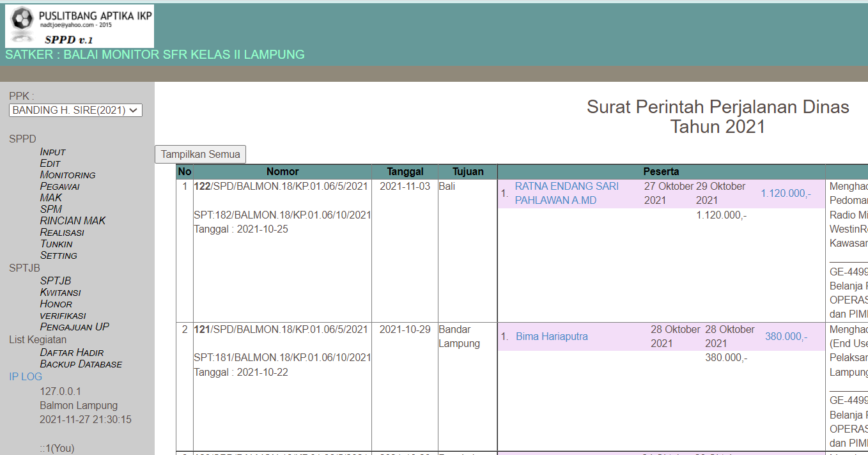Screen dimensions: 868x455
Task: Open the Setting page under SPPD
Action: (x=59, y=255)
